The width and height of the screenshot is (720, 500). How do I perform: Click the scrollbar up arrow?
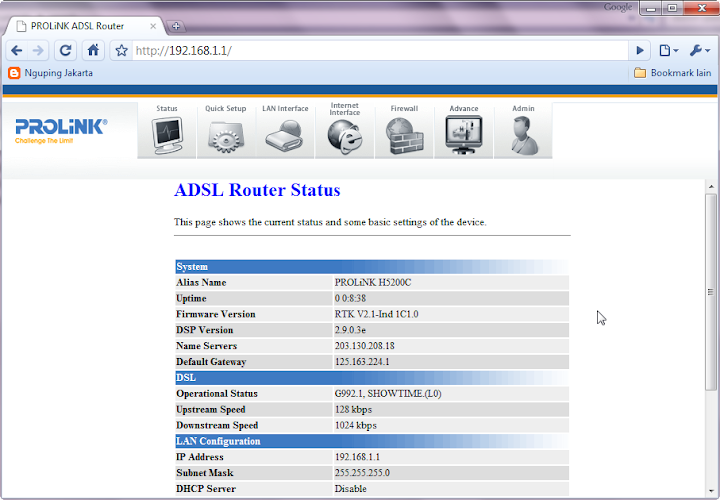click(x=711, y=186)
